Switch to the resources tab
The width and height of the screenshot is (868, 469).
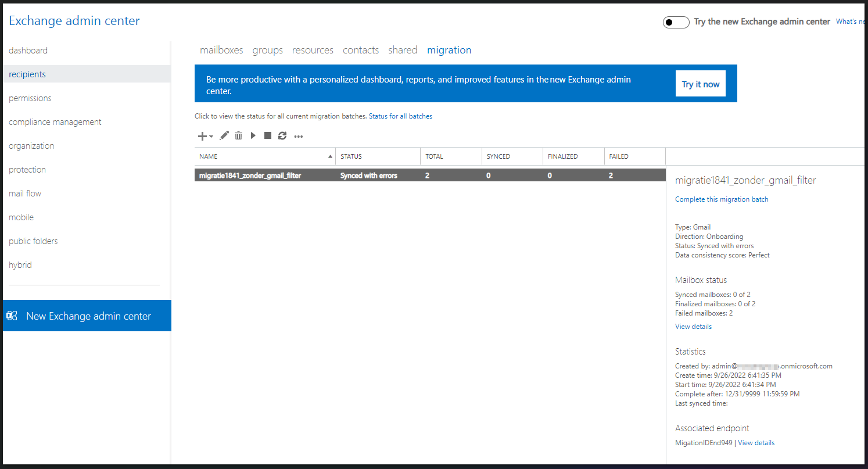point(313,50)
